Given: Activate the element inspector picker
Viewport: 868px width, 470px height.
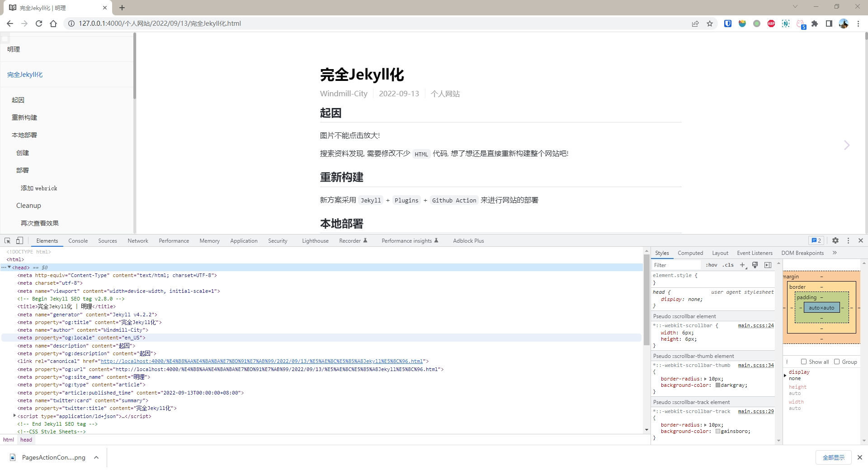Looking at the screenshot, I should point(8,241).
